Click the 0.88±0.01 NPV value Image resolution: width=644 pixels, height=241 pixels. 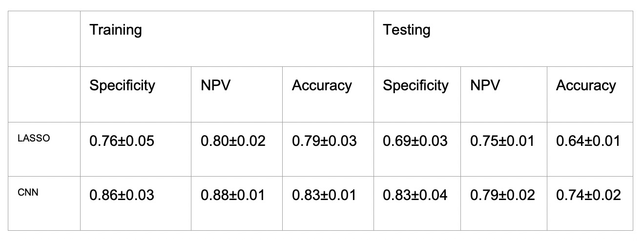coord(233,196)
